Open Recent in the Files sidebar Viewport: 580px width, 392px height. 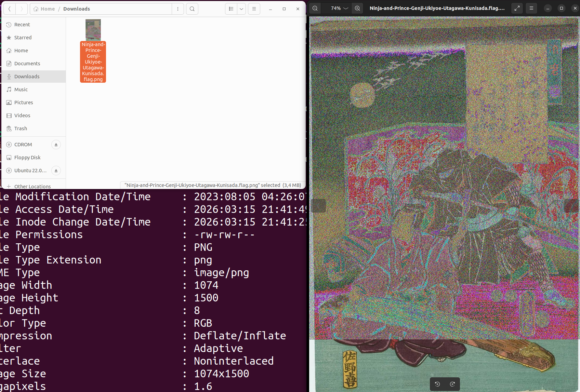tap(34, 25)
